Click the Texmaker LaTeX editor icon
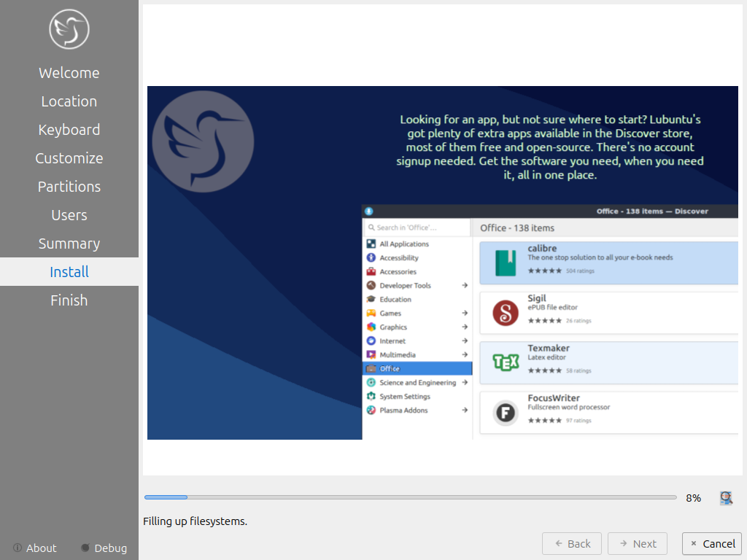The image size is (747, 560). tap(505, 362)
